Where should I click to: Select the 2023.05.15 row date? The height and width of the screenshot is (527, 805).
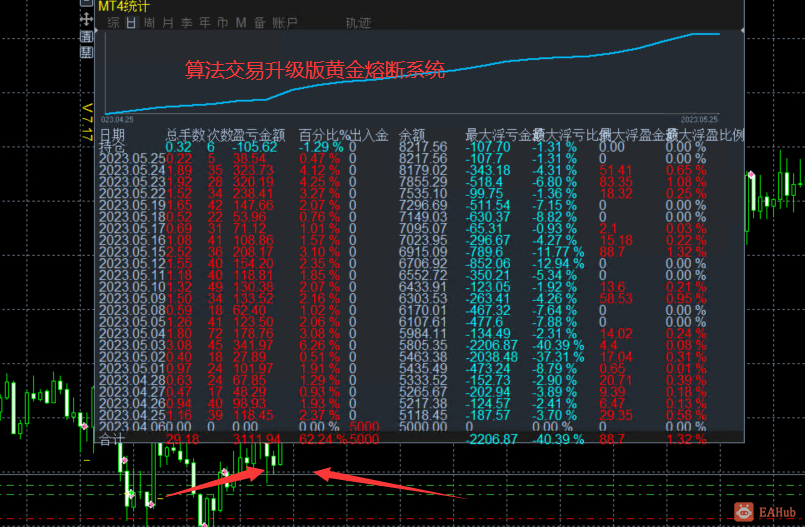click(x=132, y=252)
